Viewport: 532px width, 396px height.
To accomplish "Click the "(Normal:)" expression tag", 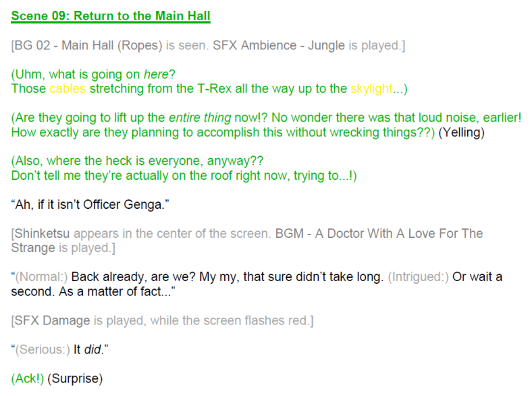I will point(41,277).
